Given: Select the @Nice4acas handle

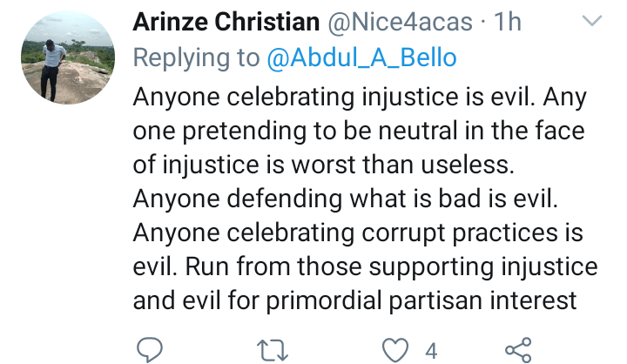Looking at the screenshot, I should (x=400, y=22).
